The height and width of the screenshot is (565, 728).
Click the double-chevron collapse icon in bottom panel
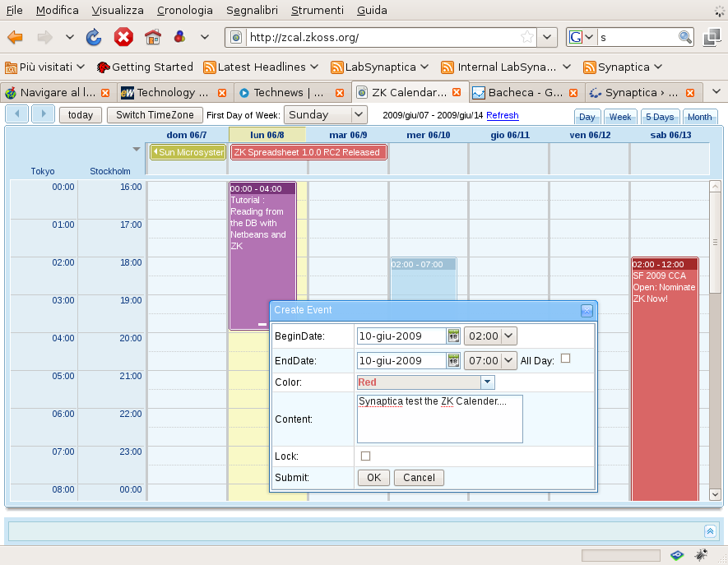point(711,531)
